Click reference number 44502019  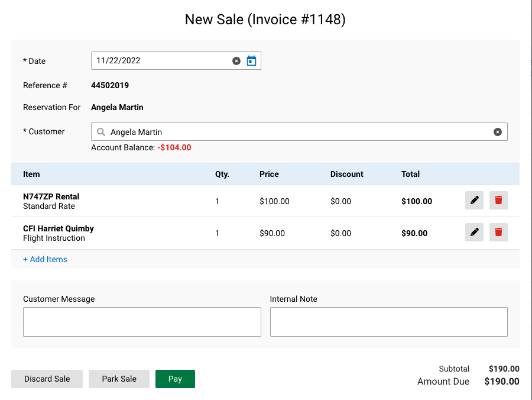[110, 85]
